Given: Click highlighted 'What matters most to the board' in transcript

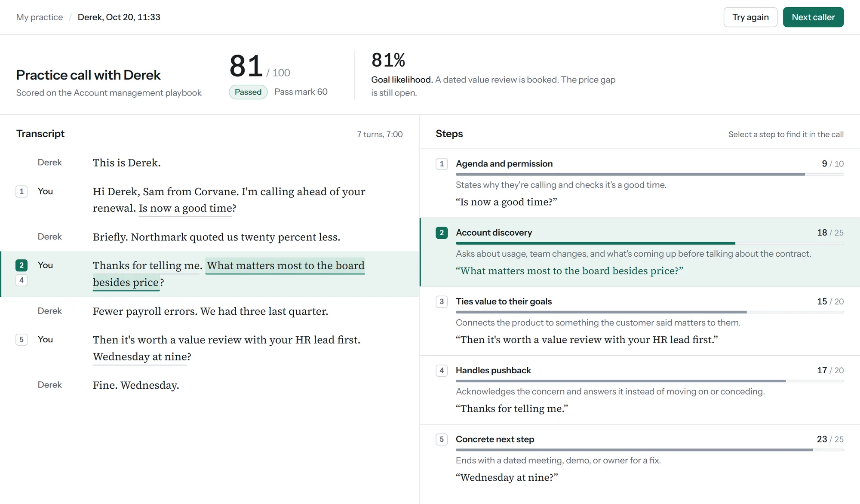Looking at the screenshot, I should 286,266.
